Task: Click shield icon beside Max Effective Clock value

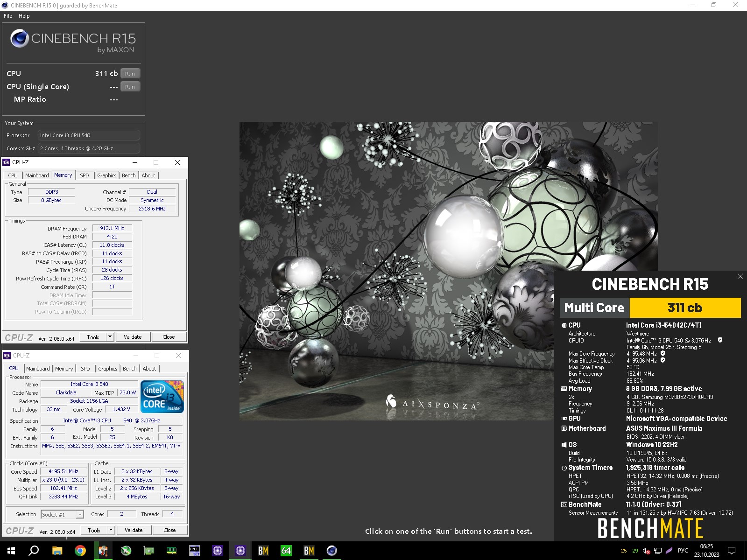Action: pyautogui.click(x=663, y=360)
